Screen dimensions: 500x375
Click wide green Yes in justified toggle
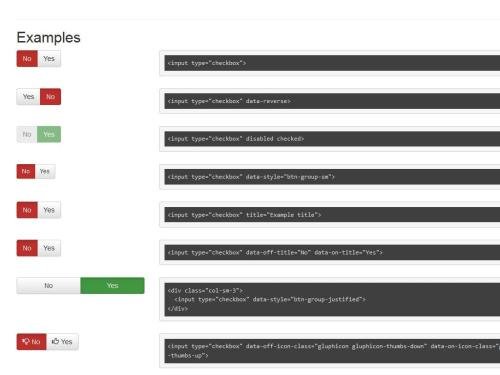pyautogui.click(x=112, y=286)
